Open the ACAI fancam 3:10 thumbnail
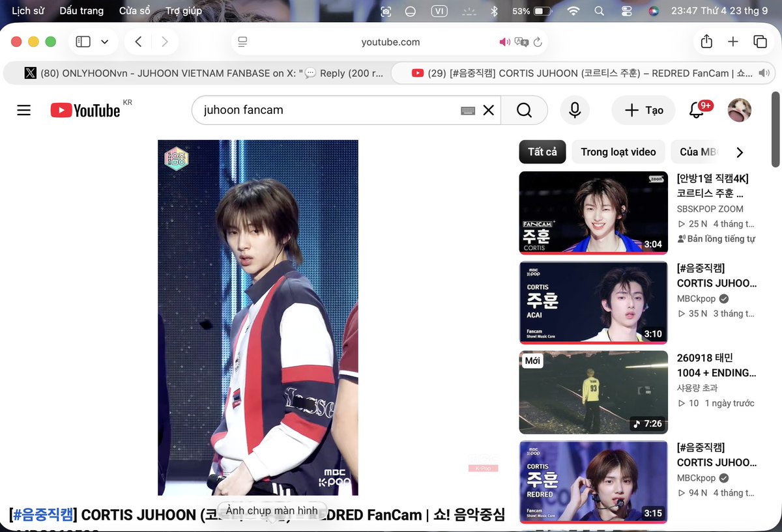The image size is (782, 532). (x=594, y=302)
